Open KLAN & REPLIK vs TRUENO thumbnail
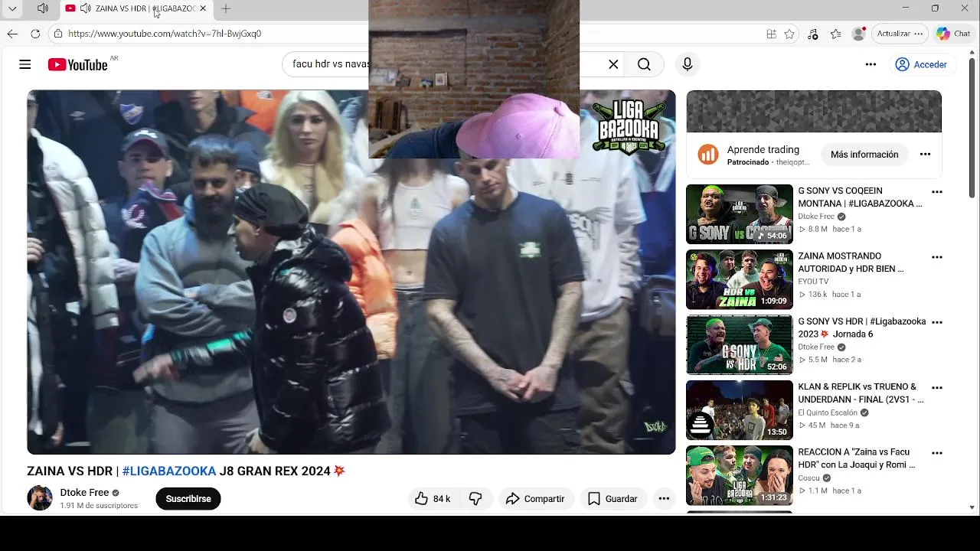 click(740, 410)
